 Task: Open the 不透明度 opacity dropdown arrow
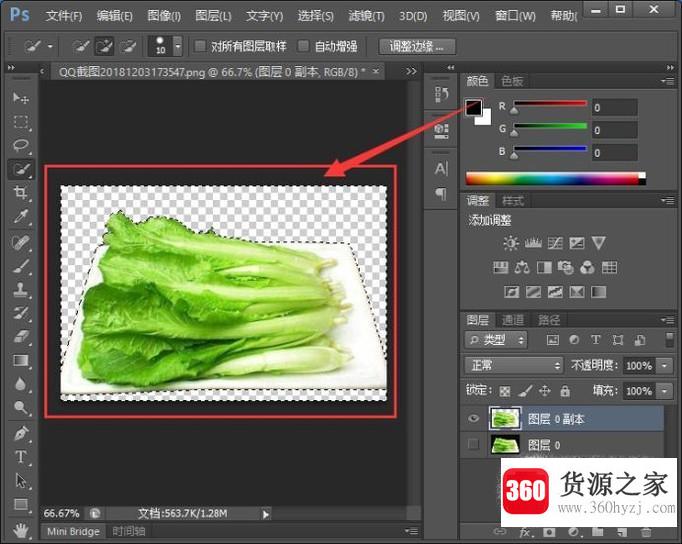(664, 366)
